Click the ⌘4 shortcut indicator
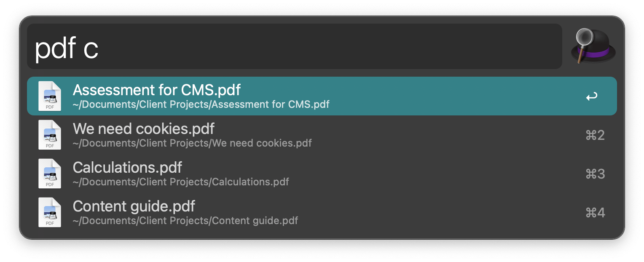This screenshot has height=262, width=644. point(595,212)
